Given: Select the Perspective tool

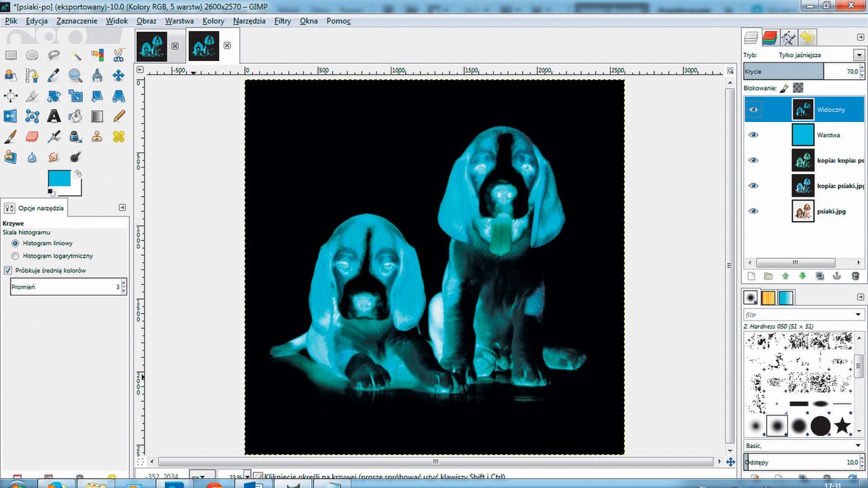Looking at the screenshot, I should click(119, 96).
